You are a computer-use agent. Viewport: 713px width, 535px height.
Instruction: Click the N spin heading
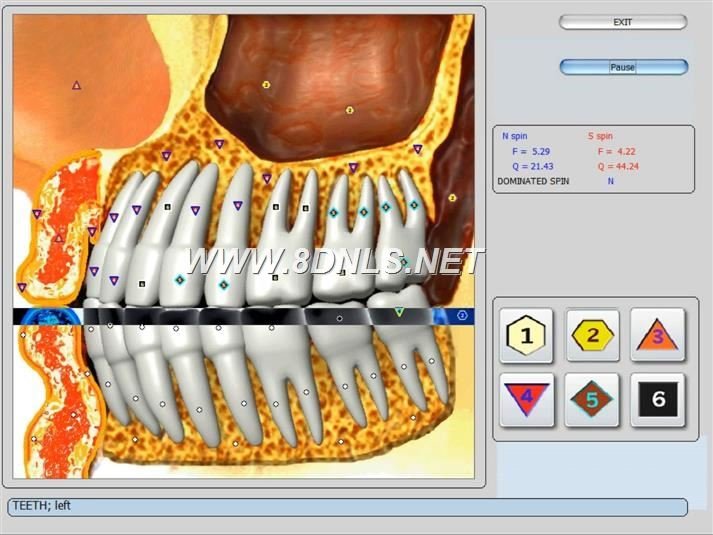(516, 136)
